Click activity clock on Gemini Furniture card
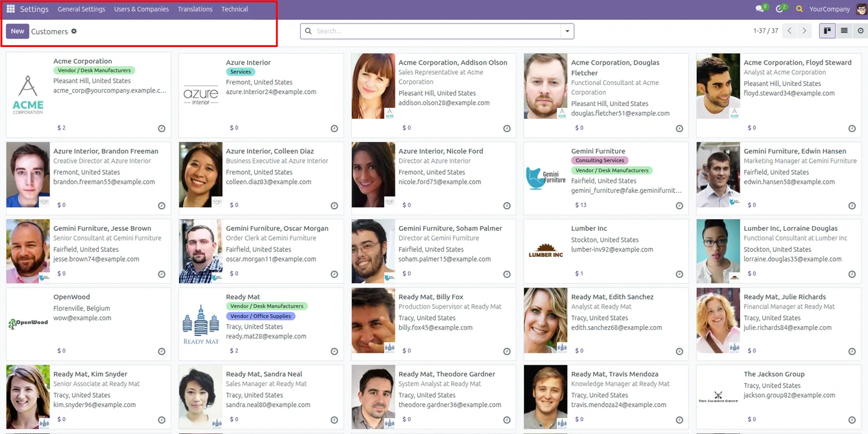Viewport: 868px width, 434px height. click(x=679, y=206)
